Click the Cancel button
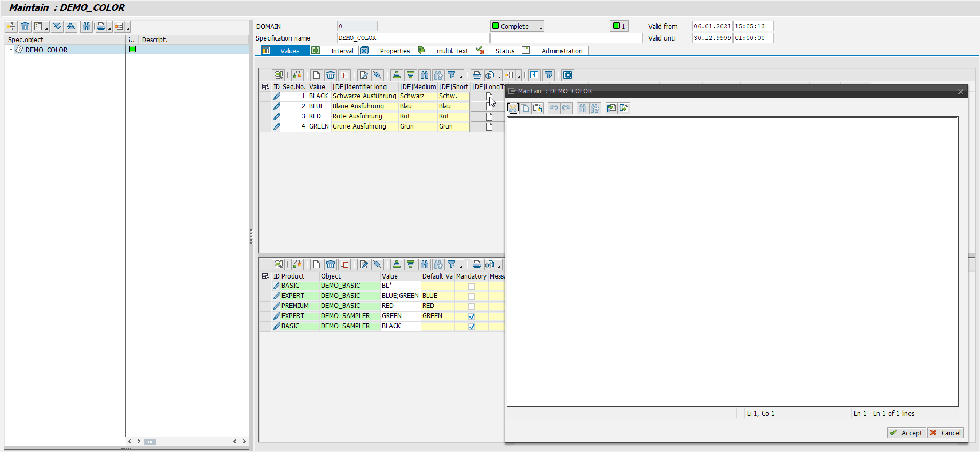This screenshot has width=980, height=452. point(945,433)
